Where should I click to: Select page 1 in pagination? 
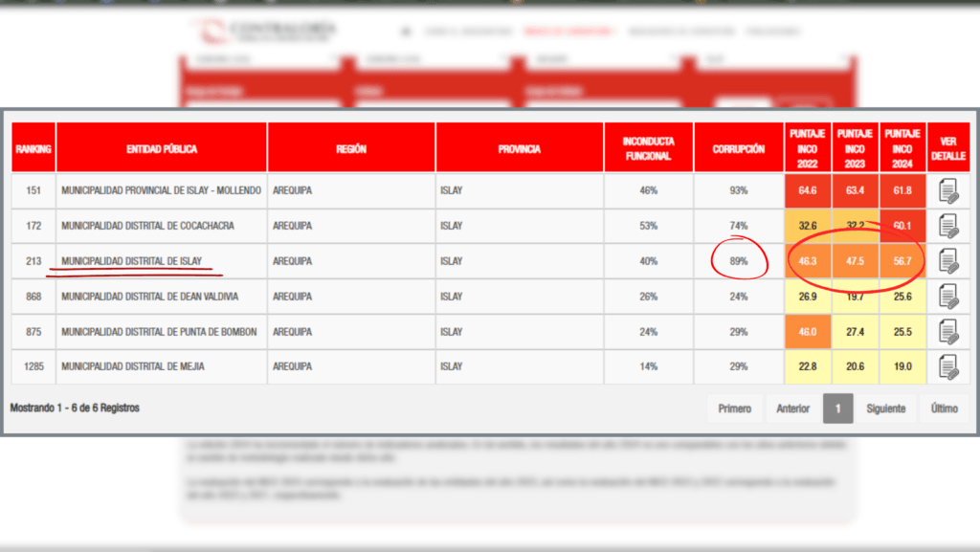[x=837, y=408]
